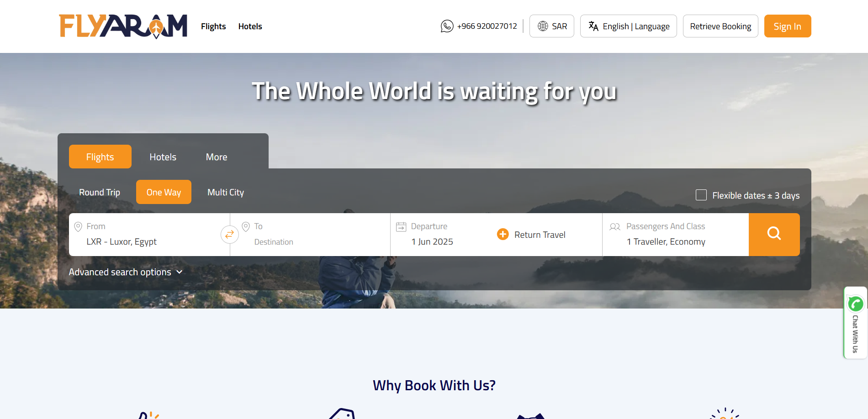
Task: Click the orange magnifier search button
Action: click(774, 235)
